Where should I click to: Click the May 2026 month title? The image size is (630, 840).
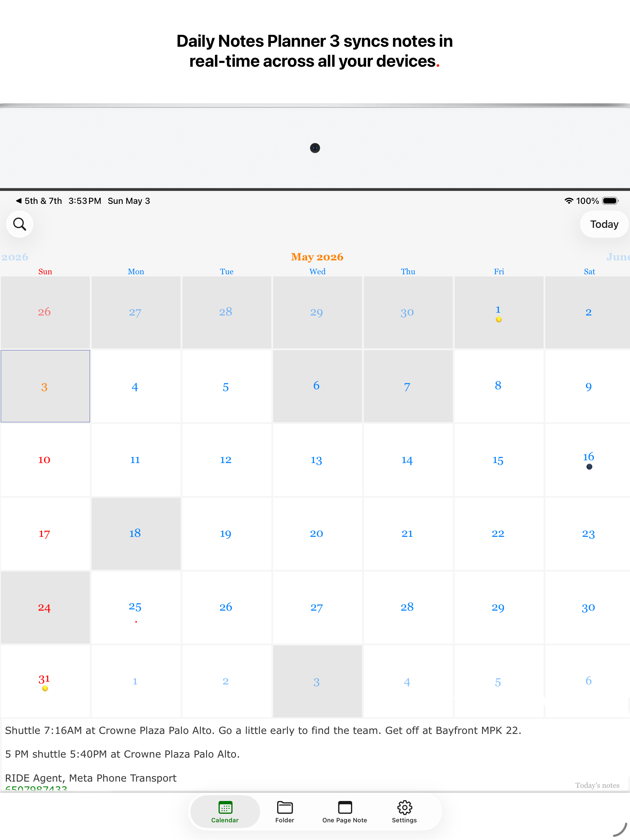[317, 257]
